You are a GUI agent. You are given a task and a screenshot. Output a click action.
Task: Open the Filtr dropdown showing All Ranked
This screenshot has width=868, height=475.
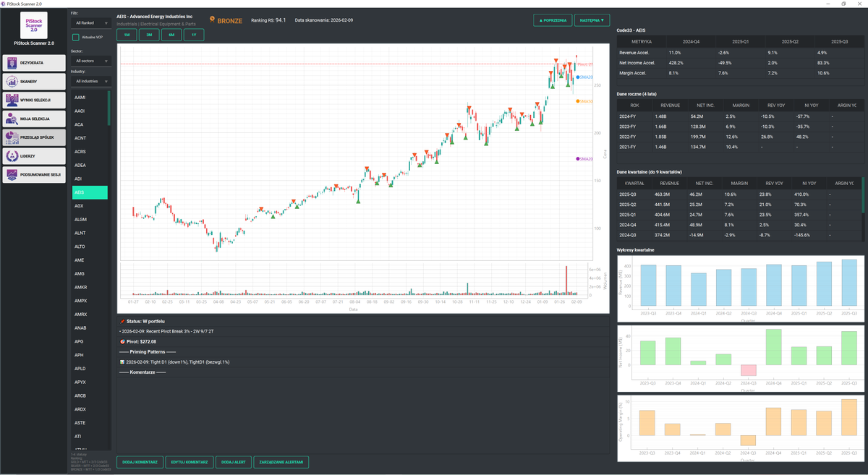(90, 22)
